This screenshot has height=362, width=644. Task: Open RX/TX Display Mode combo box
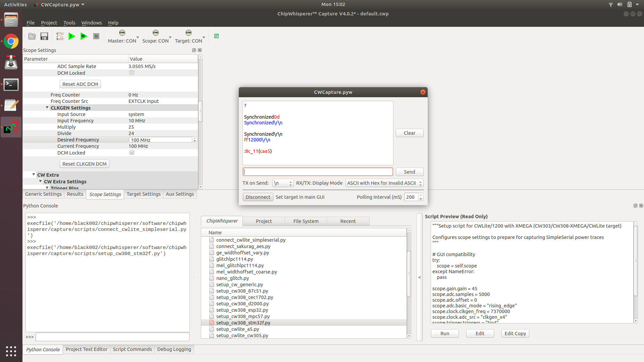[x=384, y=183]
